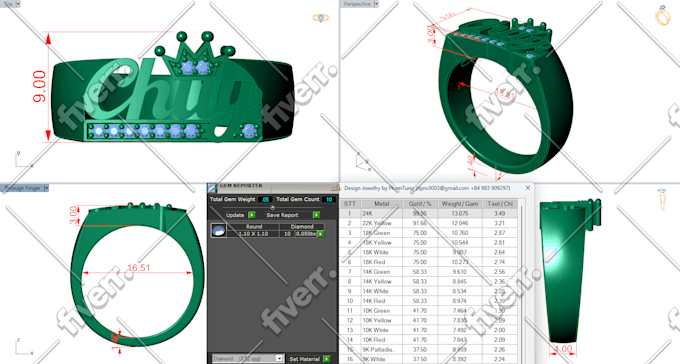680x364 pixels.
Task: Select the 10K Green row
Action: coord(429,311)
